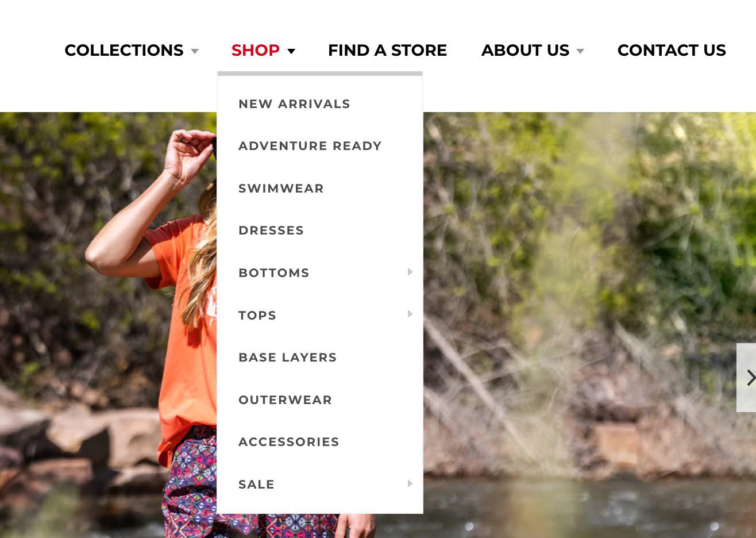Click the Shop dropdown caret
Image resolution: width=756 pixels, height=538 pixels.
point(291,51)
